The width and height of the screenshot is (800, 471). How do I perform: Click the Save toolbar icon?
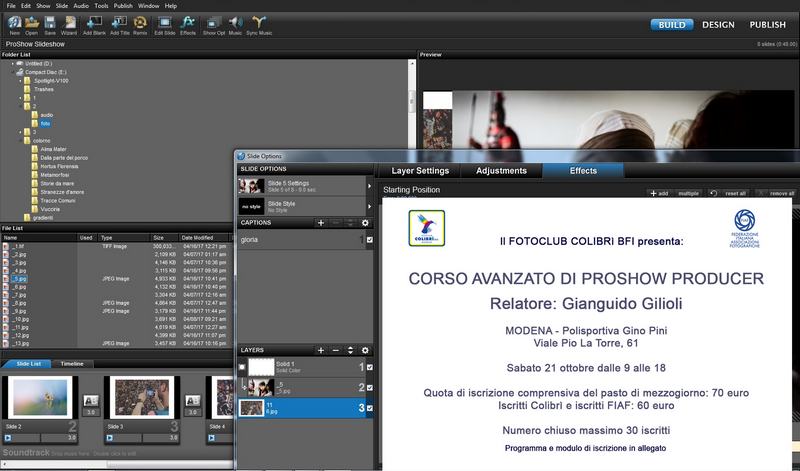pos(49,25)
